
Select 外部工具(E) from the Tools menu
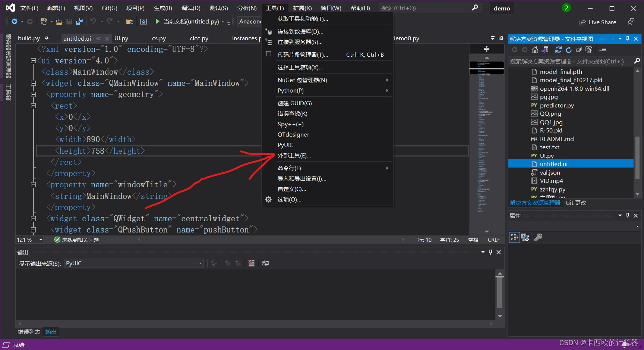pos(294,155)
